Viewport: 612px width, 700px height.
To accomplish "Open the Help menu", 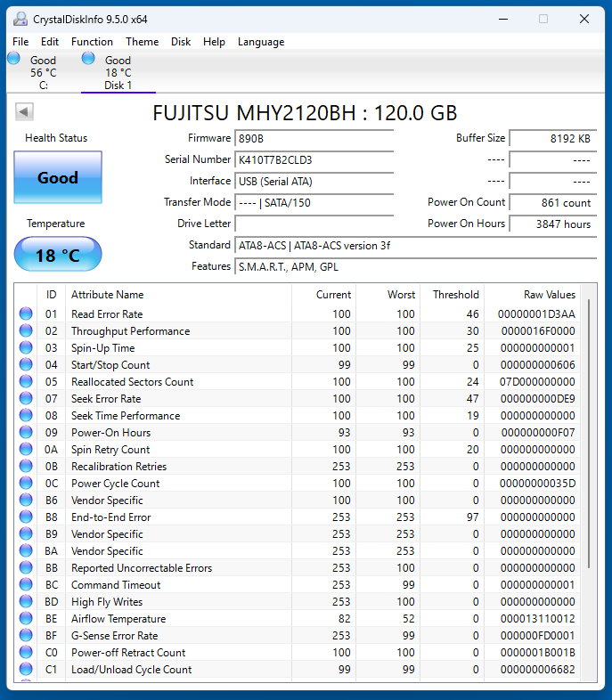I will tap(214, 42).
